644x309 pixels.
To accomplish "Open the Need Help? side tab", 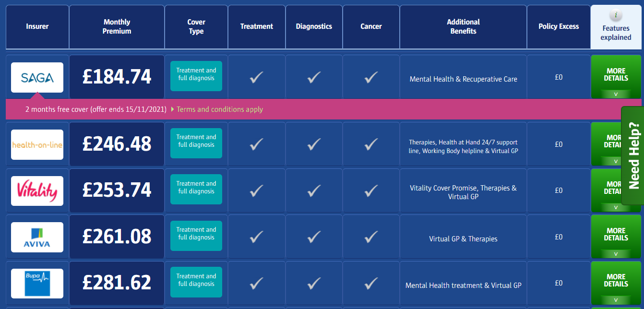I will (633, 155).
